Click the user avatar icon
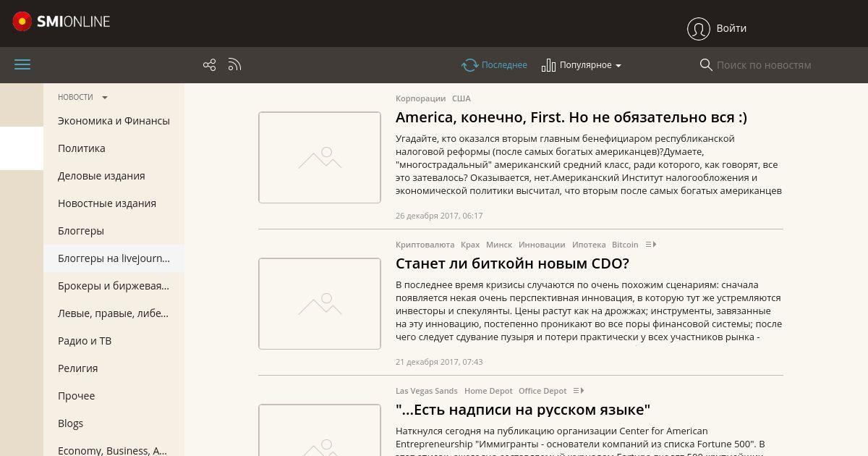Screen dimensions: 868x456 (699, 28)
